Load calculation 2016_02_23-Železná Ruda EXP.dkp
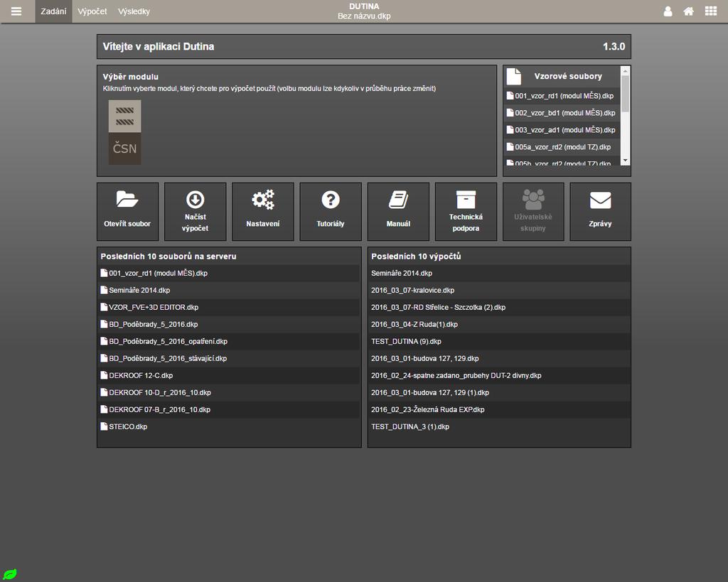 499,410
